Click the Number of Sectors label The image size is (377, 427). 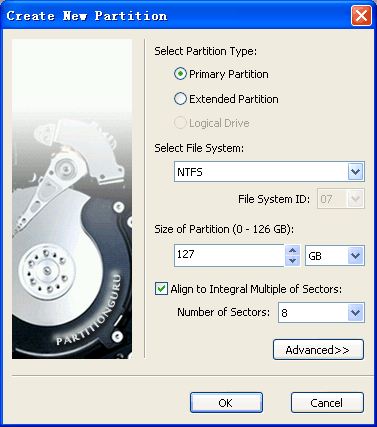coord(223,312)
